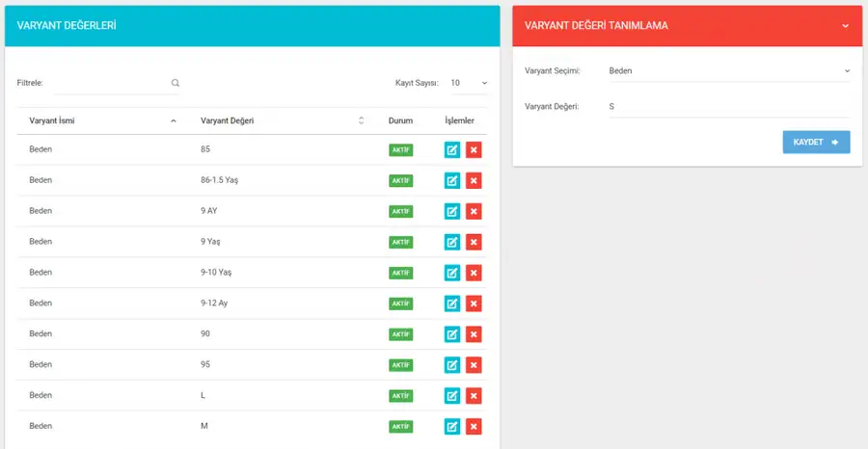
Task: Edit the M size variant row
Action: tap(452, 426)
